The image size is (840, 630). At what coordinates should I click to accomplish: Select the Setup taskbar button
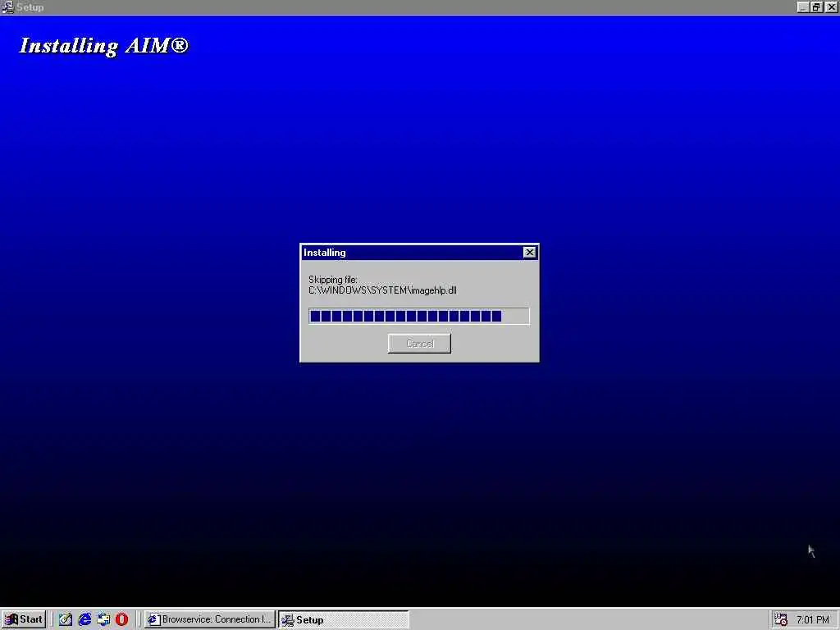pos(344,619)
